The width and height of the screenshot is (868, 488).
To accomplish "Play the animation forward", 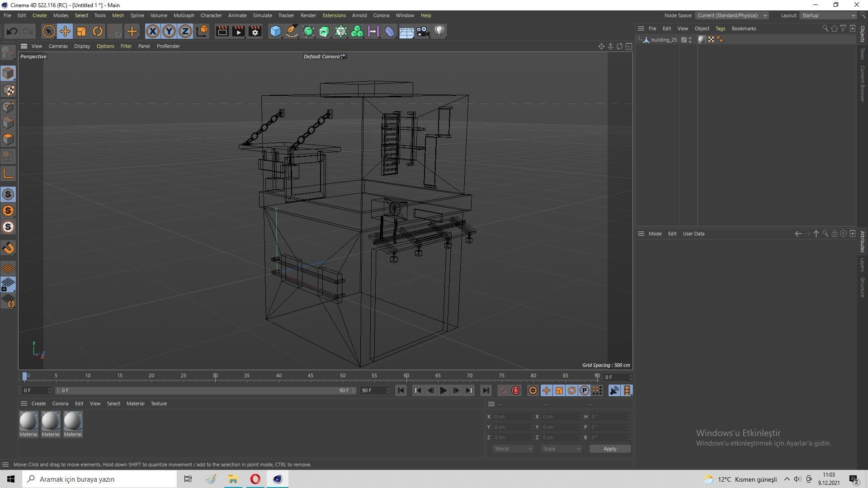I will click(443, 390).
